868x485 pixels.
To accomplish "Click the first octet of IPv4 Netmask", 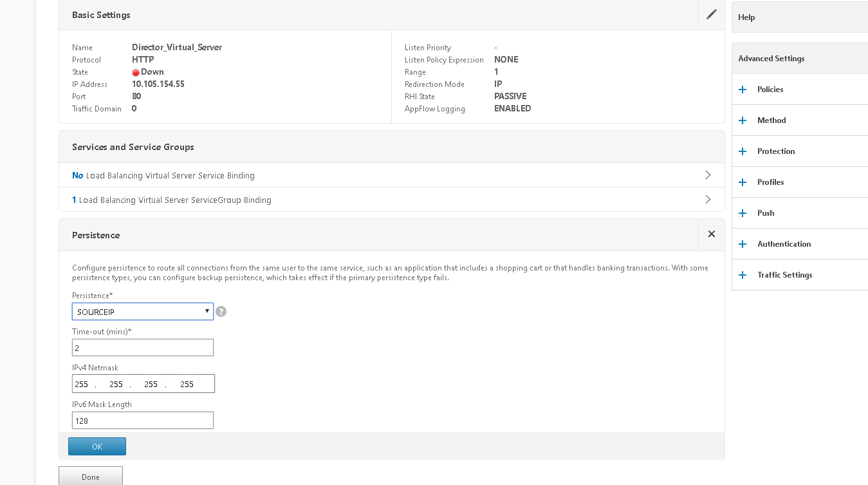I will tap(82, 384).
